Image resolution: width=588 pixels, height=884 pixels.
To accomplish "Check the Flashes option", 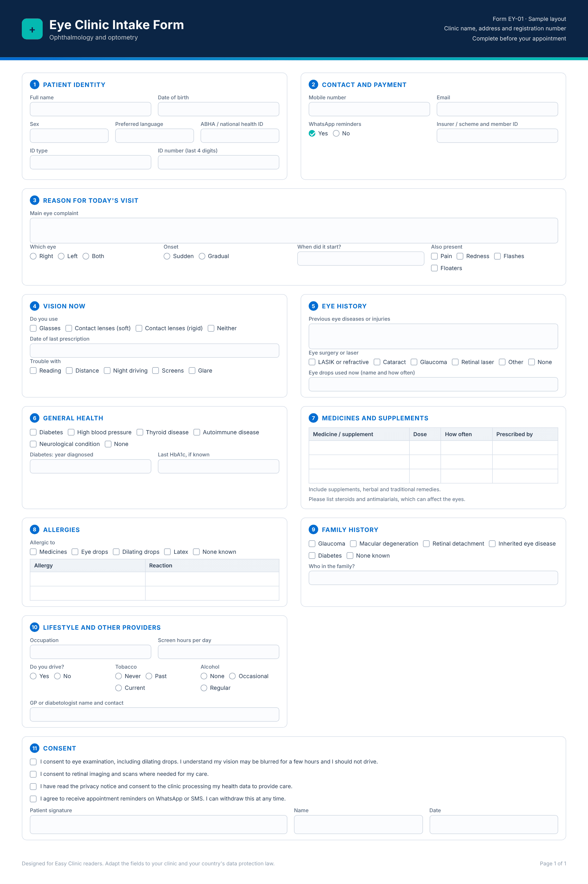I will click(x=498, y=256).
